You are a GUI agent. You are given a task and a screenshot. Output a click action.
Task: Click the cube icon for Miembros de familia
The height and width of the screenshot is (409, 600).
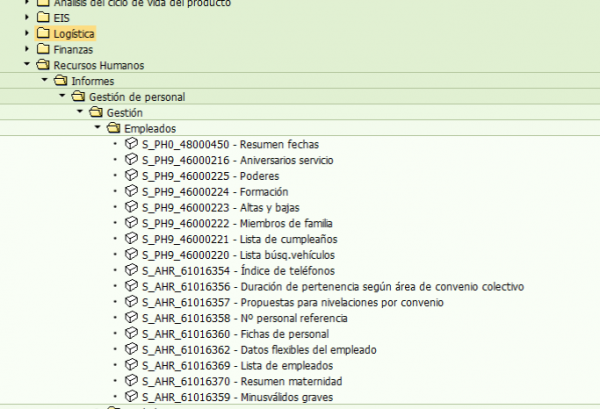tap(130, 223)
